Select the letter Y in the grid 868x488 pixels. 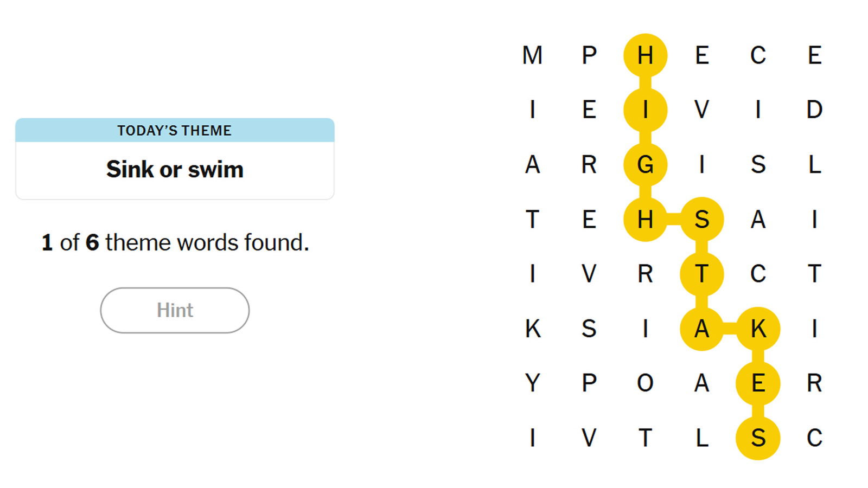[532, 383]
